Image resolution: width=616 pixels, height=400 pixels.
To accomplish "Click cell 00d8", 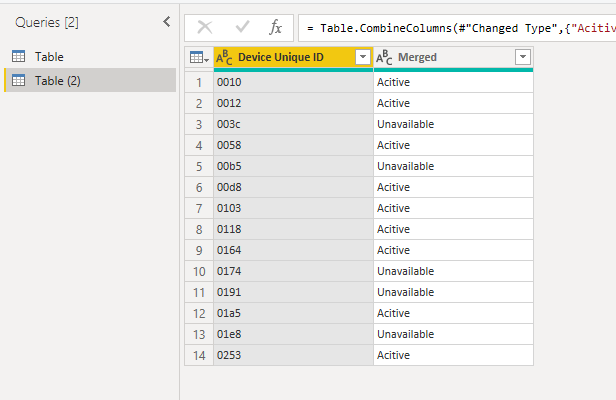I will coord(293,187).
